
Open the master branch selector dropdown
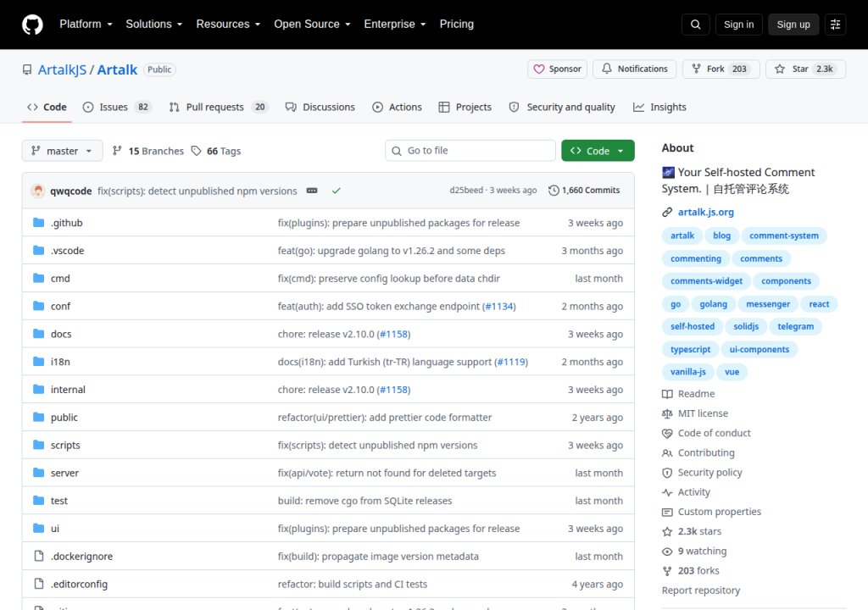[x=62, y=151]
